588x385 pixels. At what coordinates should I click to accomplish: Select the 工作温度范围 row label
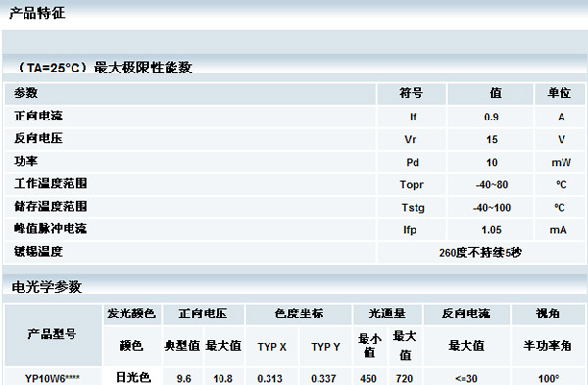coord(51,183)
